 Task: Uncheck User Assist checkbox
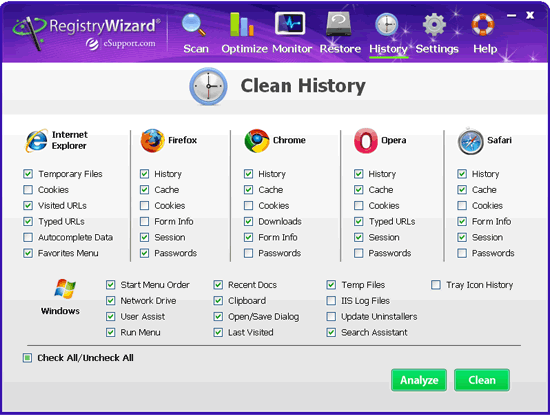coord(111,317)
